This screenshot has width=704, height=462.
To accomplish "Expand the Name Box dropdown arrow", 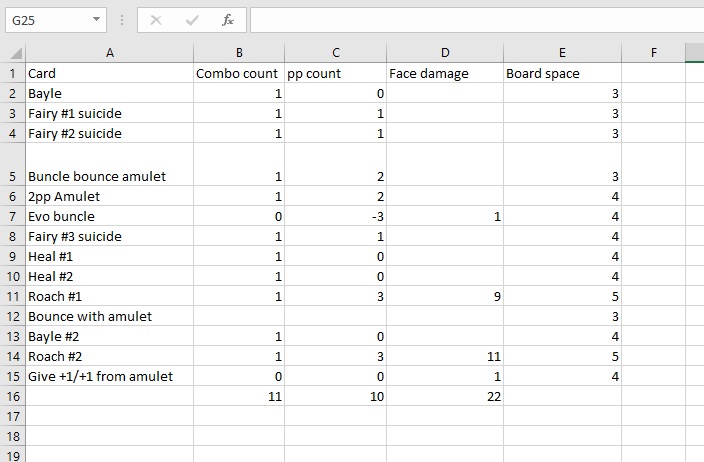I will coord(96,19).
